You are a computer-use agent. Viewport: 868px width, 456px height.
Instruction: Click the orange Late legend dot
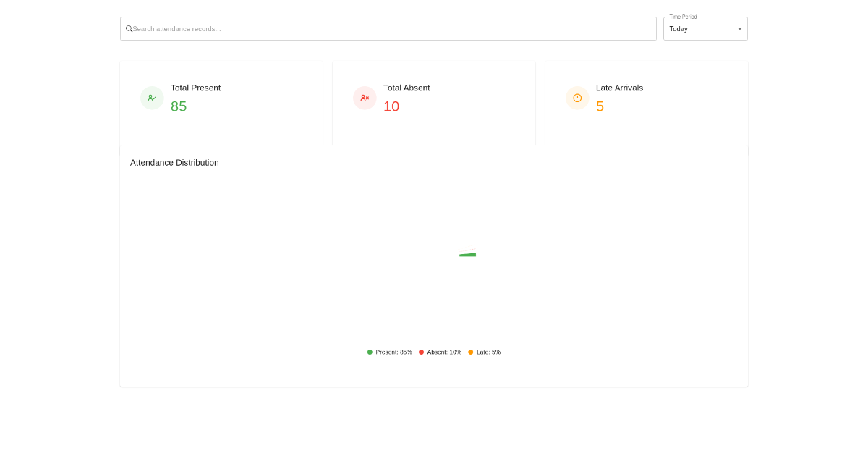tap(470, 352)
